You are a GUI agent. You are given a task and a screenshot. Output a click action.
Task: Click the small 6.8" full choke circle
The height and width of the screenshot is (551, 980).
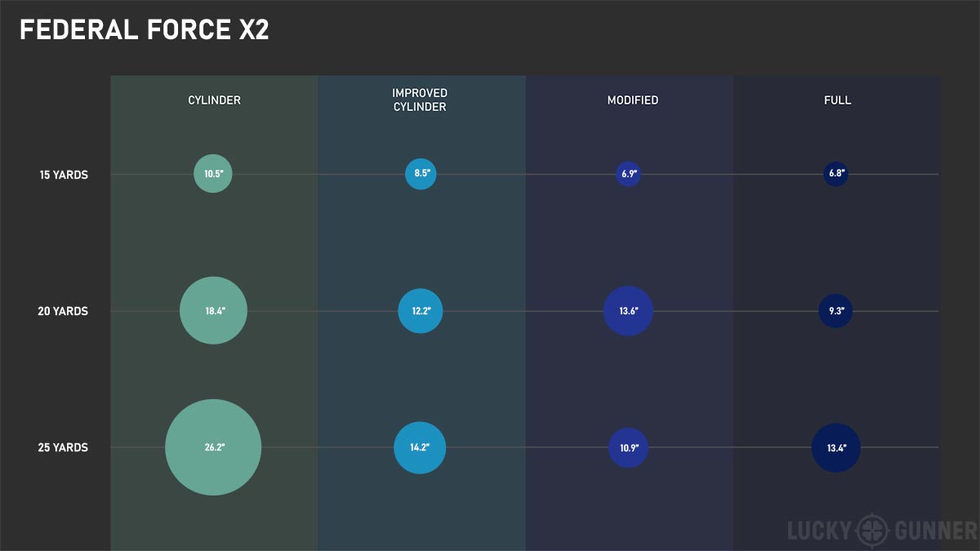[x=835, y=174]
